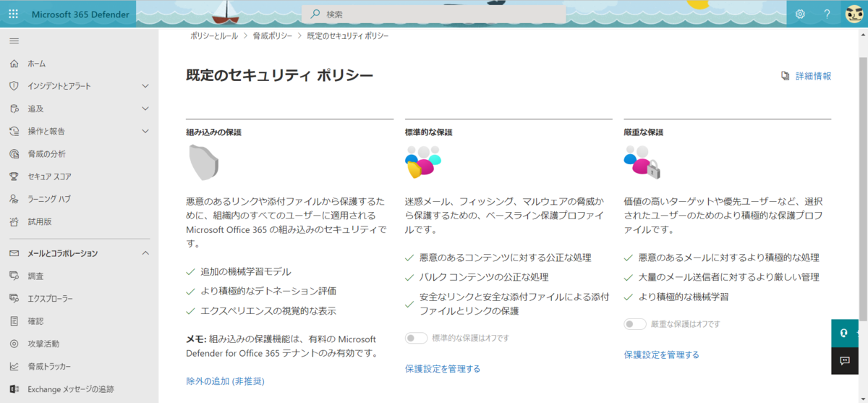868x403 pixels.
Task: Open the black feedback chat button
Action: click(844, 360)
